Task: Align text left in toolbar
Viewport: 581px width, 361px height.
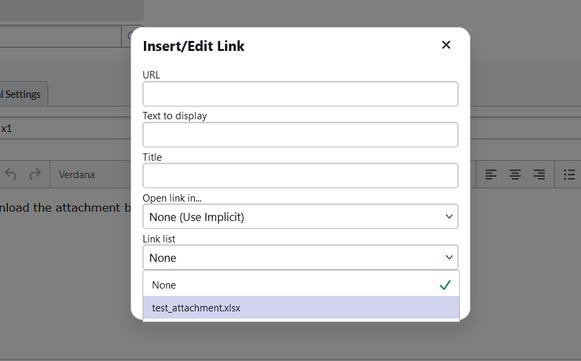Action: pyautogui.click(x=491, y=174)
